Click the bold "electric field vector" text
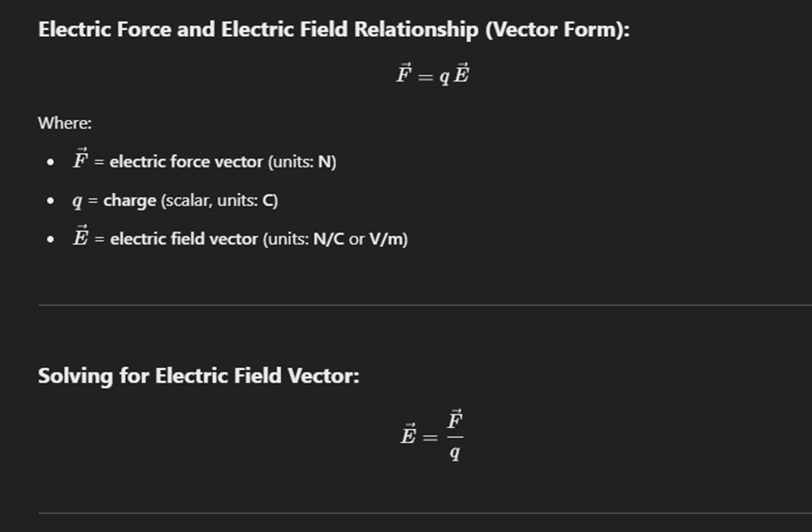Viewport: 812px width, 532px height. [184, 239]
